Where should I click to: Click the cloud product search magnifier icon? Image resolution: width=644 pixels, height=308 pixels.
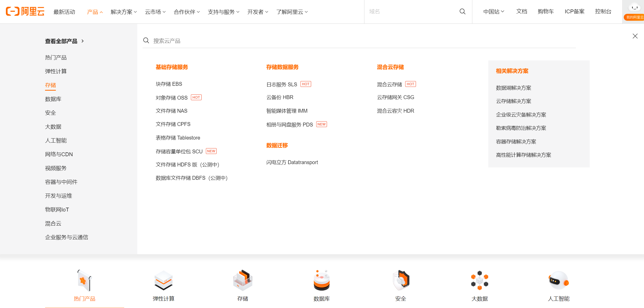(x=146, y=40)
